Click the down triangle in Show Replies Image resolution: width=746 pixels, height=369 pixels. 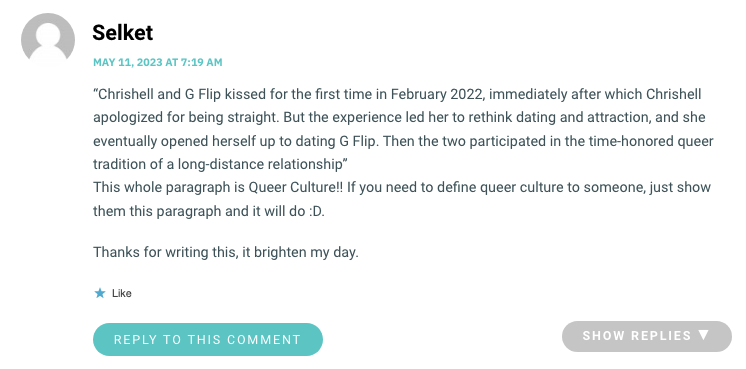704,335
